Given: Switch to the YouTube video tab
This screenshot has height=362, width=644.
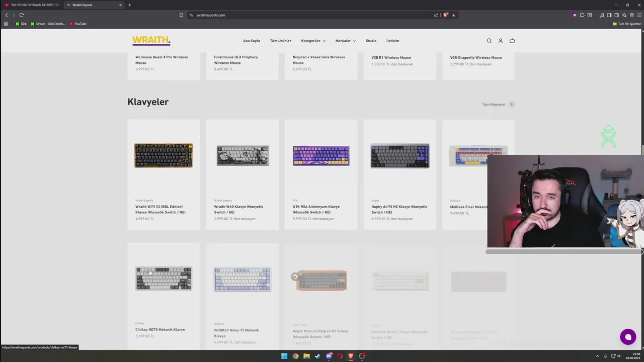Looking at the screenshot, I should tap(31, 5).
